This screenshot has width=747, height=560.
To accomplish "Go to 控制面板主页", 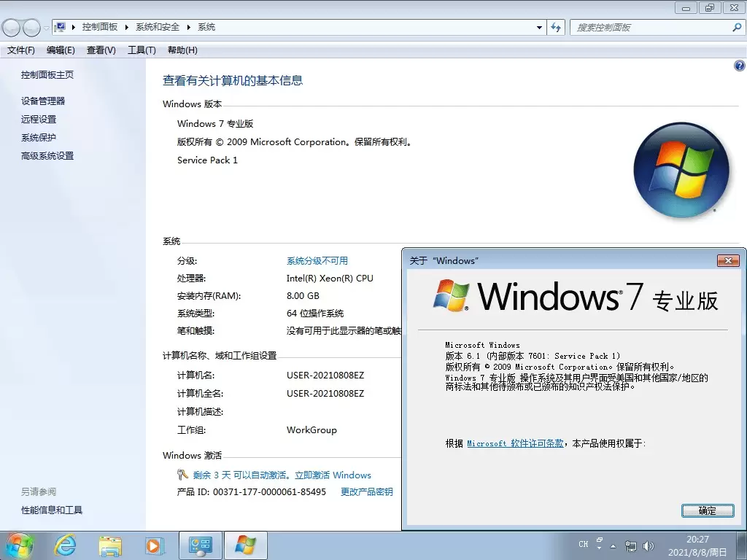I will click(47, 75).
